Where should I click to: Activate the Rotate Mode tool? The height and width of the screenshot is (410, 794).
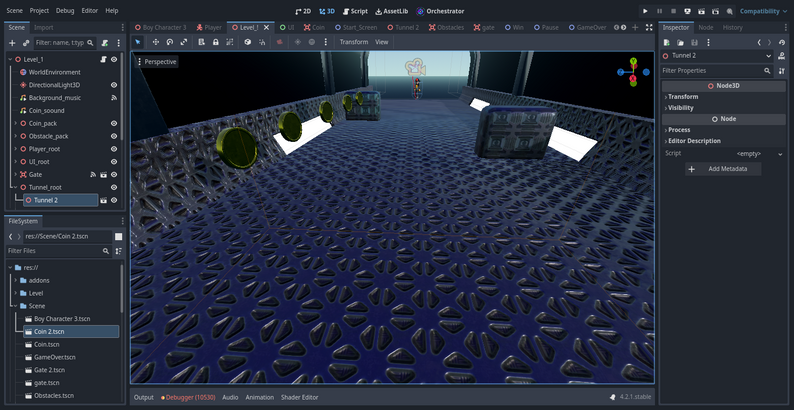[x=170, y=42]
